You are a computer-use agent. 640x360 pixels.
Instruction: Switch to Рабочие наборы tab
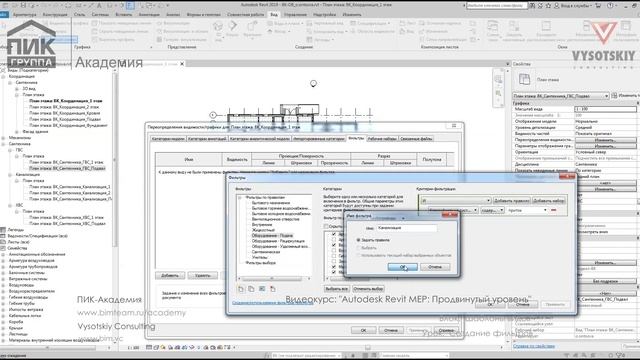coord(382,139)
